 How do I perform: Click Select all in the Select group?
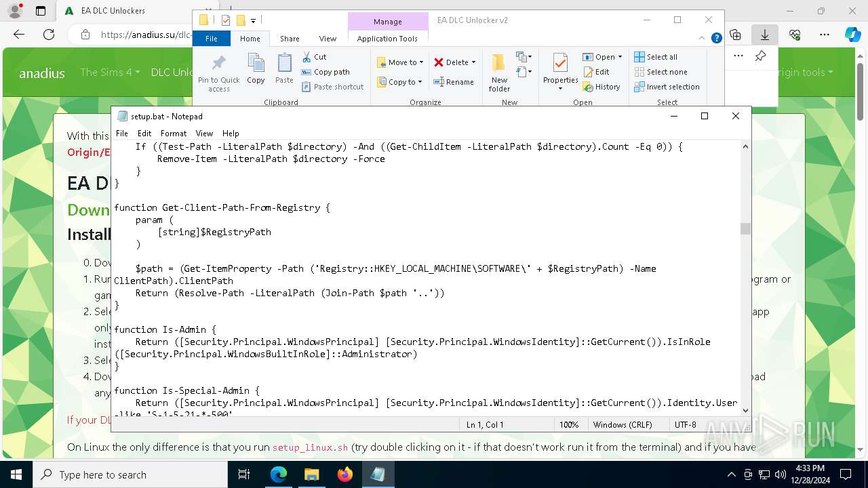(656, 57)
